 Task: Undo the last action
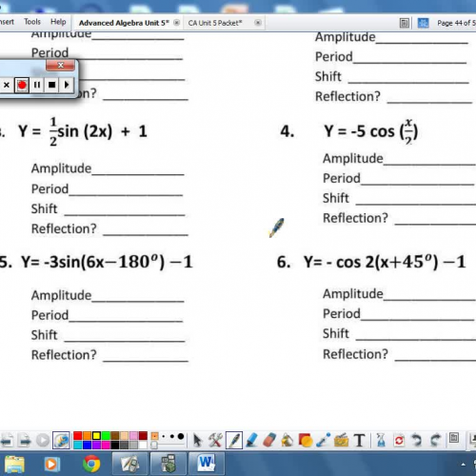coord(416,441)
